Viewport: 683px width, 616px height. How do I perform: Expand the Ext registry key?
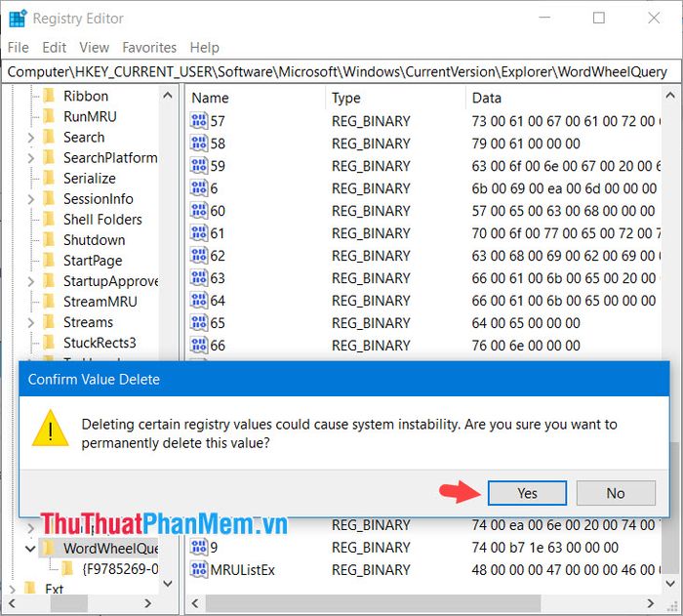12,590
